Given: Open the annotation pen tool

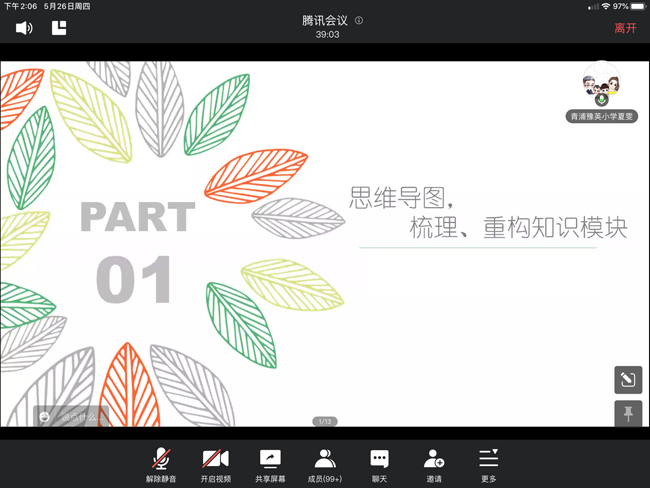Looking at the screenshot, I should [628, 380].
